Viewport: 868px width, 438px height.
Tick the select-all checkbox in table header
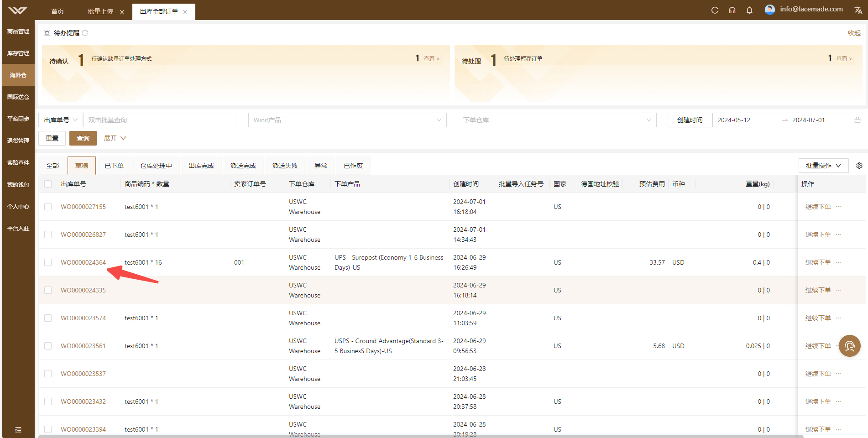click(x=48, y=184)
